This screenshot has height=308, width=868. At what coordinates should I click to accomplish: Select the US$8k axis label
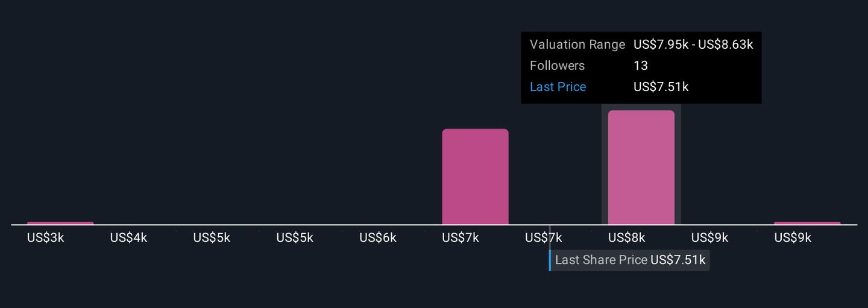tap(626, 238)
